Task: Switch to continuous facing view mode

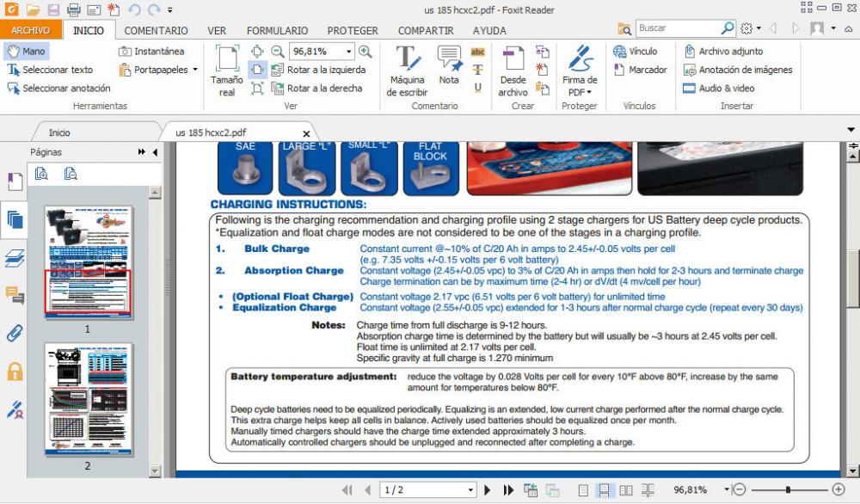Action: (x=648, y=489)
